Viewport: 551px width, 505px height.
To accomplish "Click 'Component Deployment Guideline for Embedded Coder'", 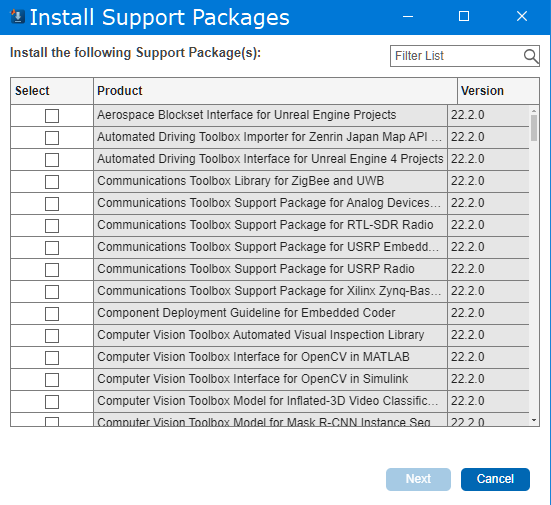I will [x=246, y=313].
